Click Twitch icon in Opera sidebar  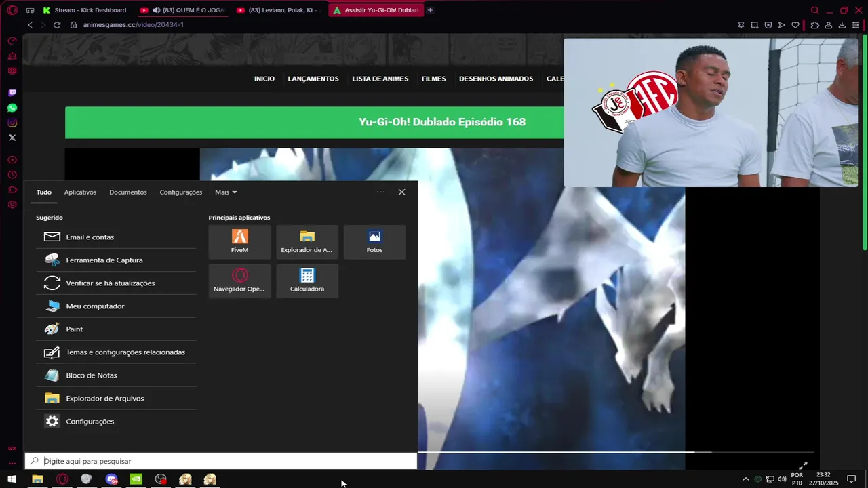[12, 93]
